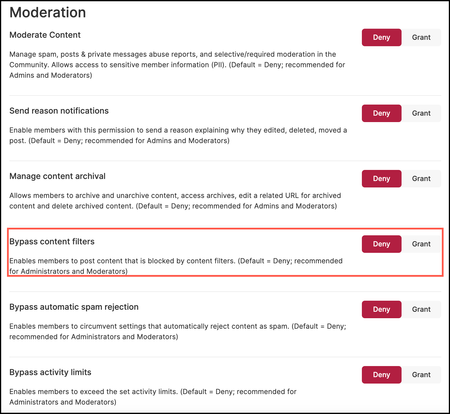Select the Manage content archival title
The height and width of the screenshot is (414, 450).
tap(57, 176)
